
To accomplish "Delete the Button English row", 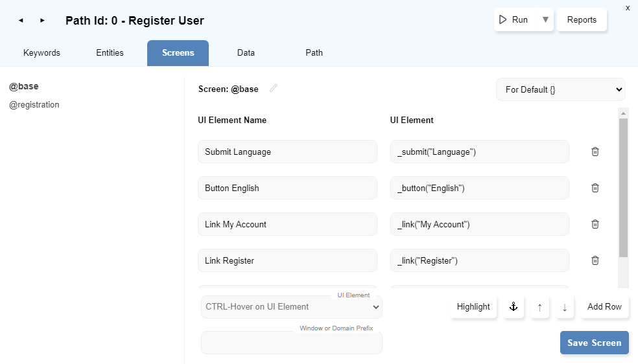I will coord(595,188).
